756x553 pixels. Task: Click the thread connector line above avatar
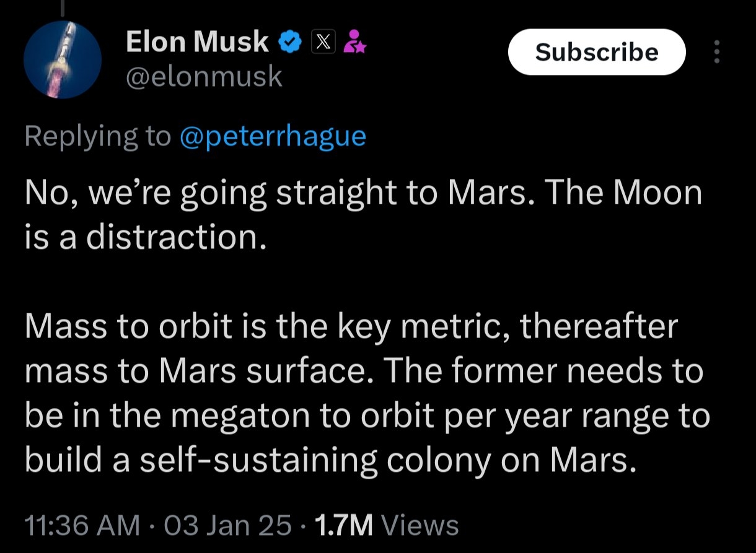click(62, 7)
